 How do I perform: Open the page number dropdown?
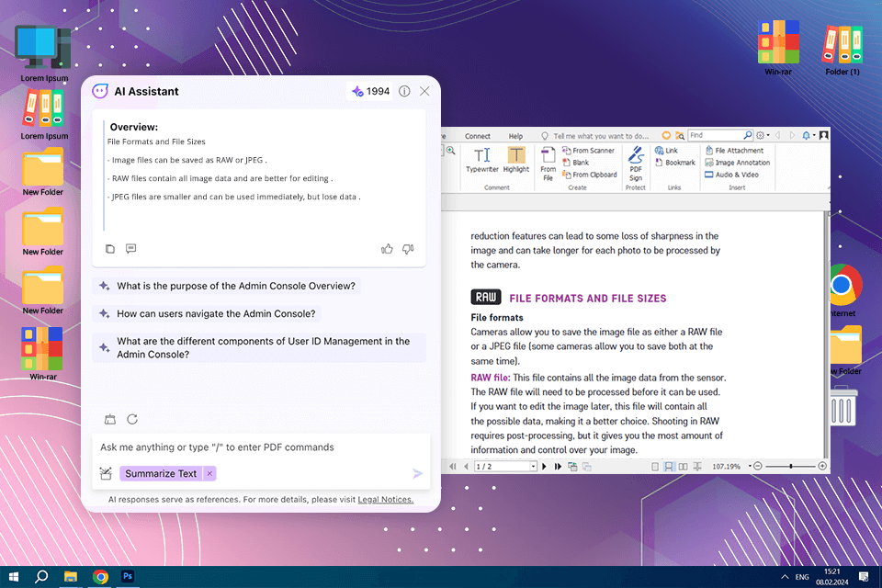coord(533,467)
